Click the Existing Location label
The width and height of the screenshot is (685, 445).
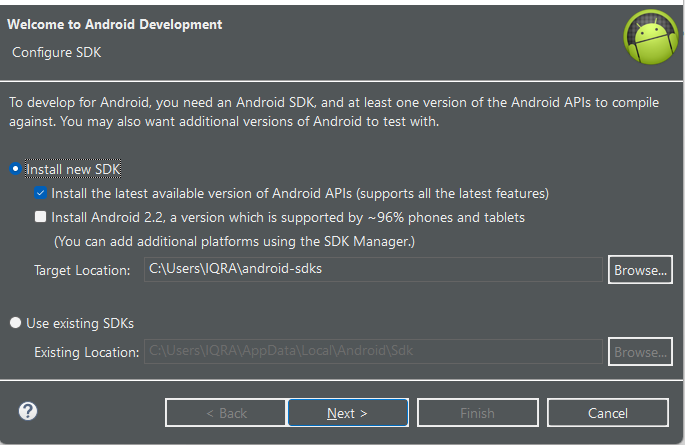point(86,352)
